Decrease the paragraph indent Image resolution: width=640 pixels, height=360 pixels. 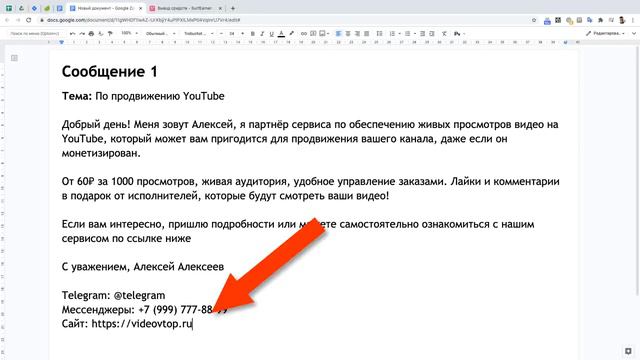[x=422, y=33]
